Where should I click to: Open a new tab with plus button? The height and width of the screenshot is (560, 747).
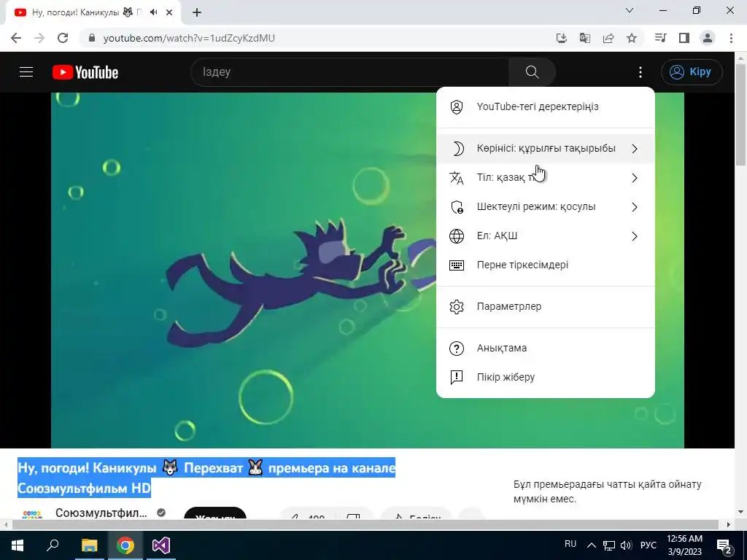point(197,12)
